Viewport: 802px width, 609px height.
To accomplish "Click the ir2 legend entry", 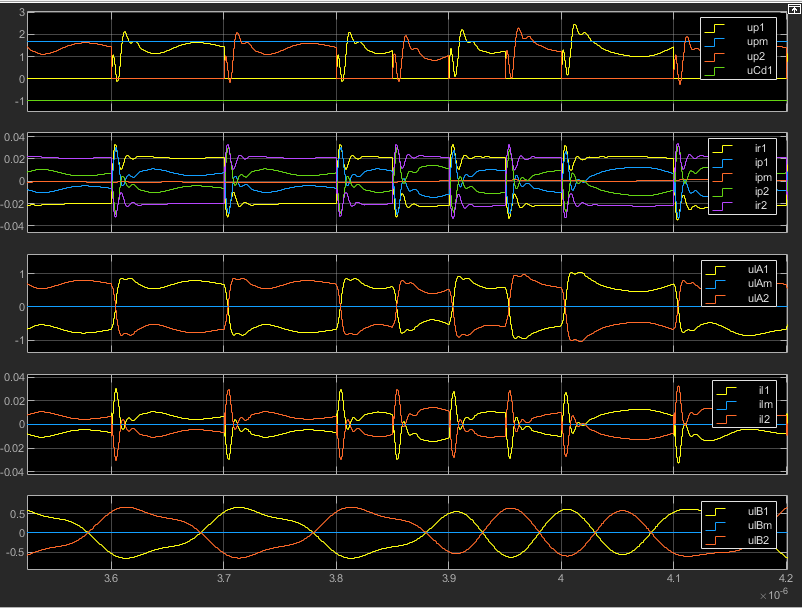I will tap(762, 205).
